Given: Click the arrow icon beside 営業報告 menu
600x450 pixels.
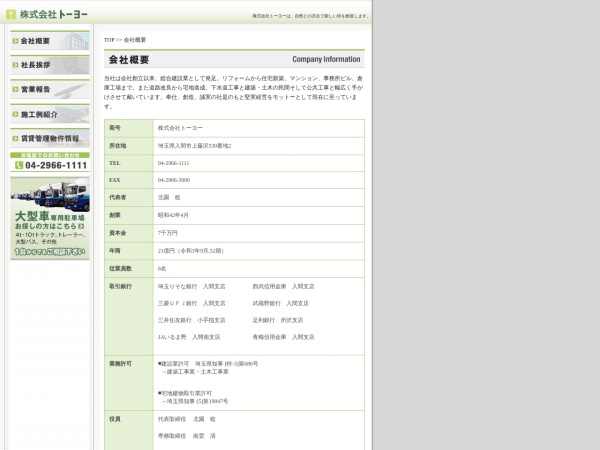Looking at the screenshot, I should pyautogui.click(x=15, y=90).
